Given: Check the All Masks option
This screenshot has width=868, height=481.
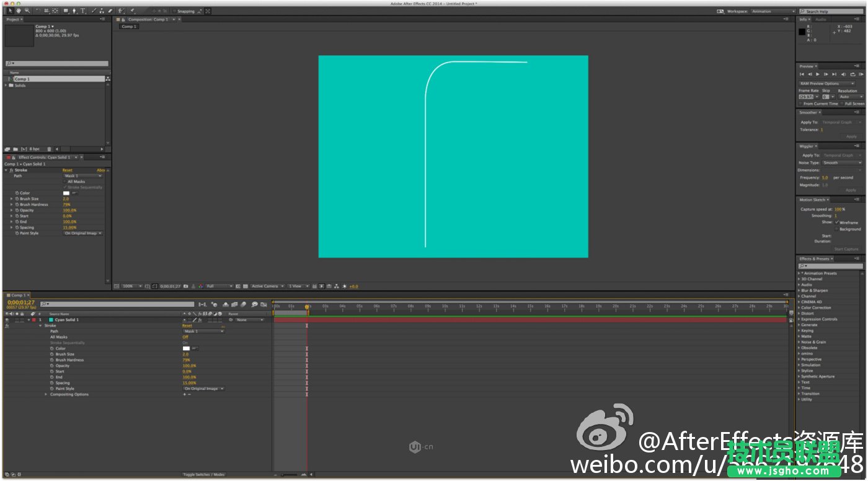Looking at the screenshot, I should [64, 182].
